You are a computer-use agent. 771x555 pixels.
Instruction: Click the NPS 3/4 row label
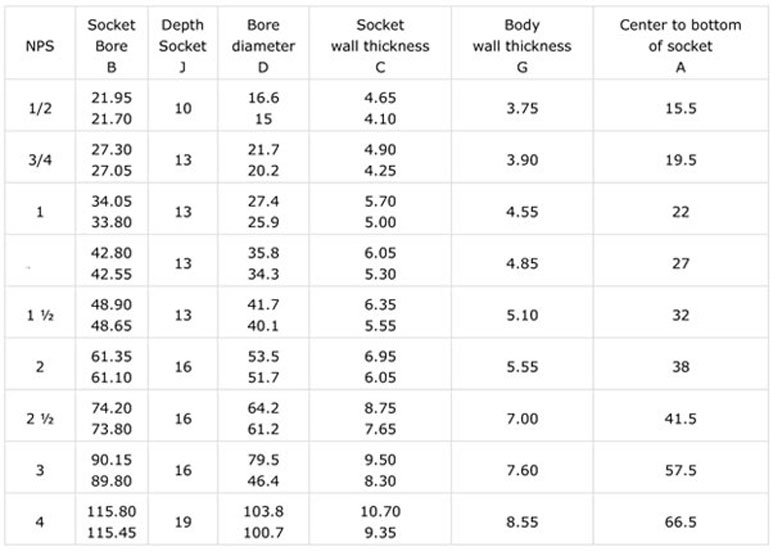click(40, 160)
